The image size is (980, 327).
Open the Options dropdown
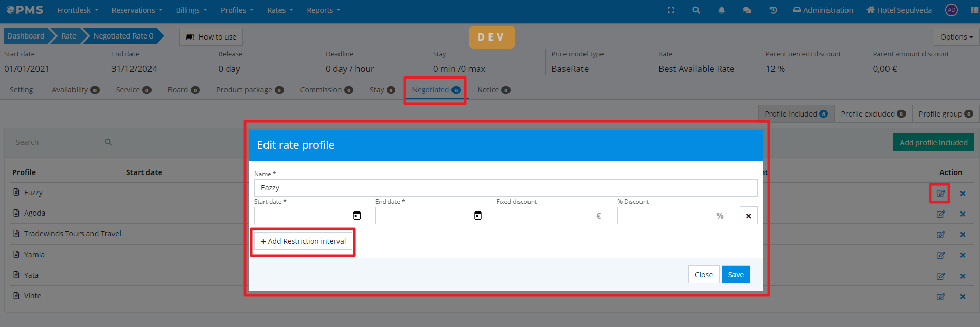pyautogui.click(x=956, y=37)
